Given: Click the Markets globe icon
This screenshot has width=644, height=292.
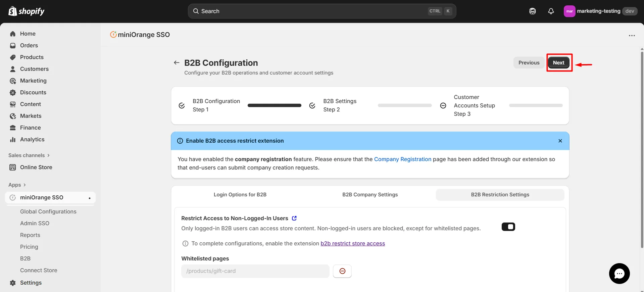Looking at the screenshot, I should [x=13, y=116].
